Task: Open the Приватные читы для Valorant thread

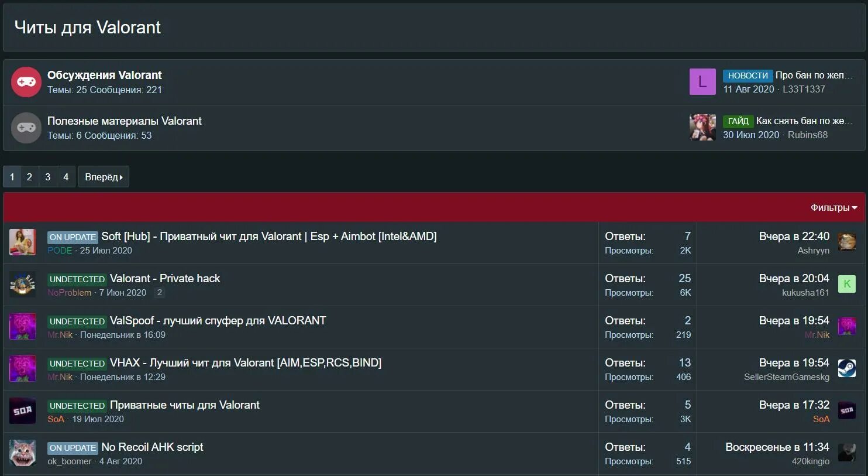Action: [185, 405]
